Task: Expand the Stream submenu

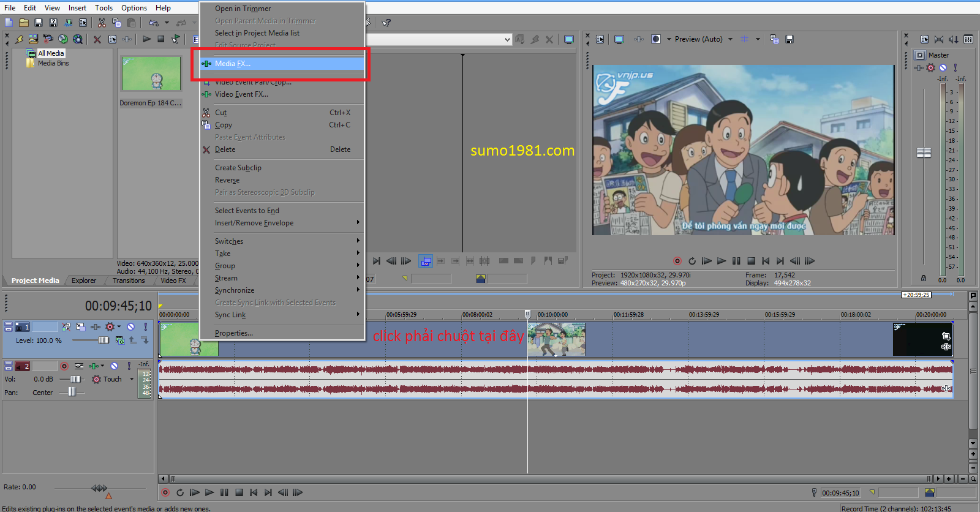Action: tap(282, 278)
